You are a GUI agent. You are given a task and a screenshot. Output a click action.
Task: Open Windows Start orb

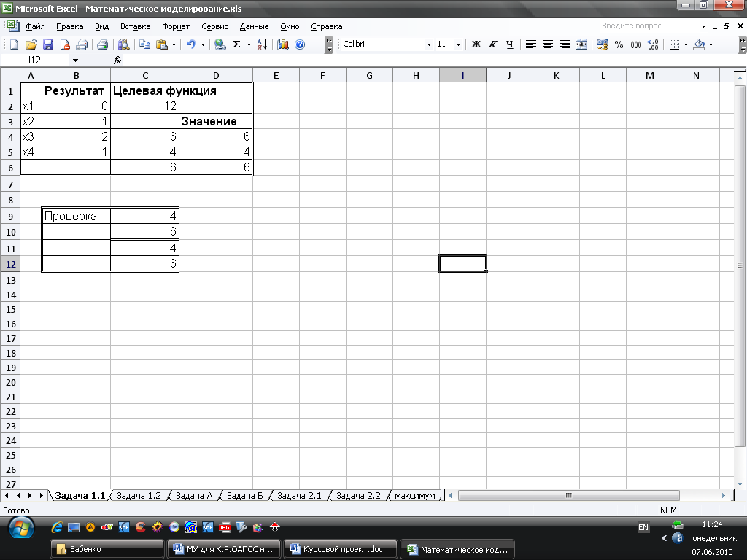(22, 529)
